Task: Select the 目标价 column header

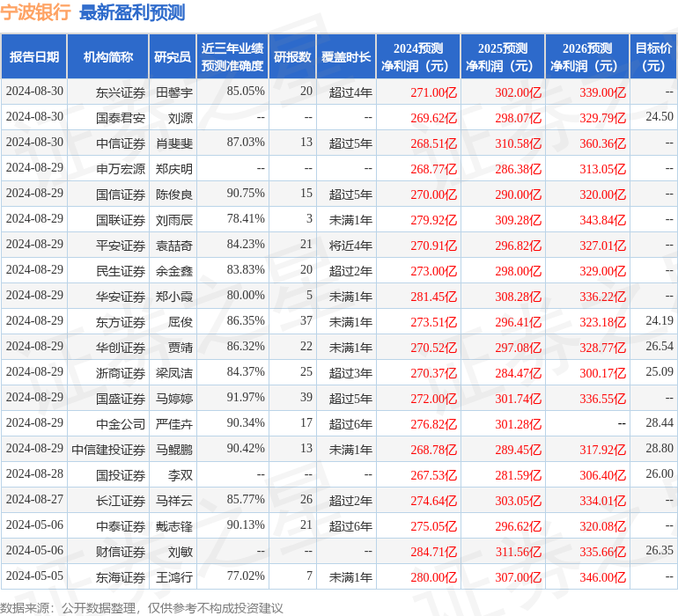Action: [x=653, y=56]
